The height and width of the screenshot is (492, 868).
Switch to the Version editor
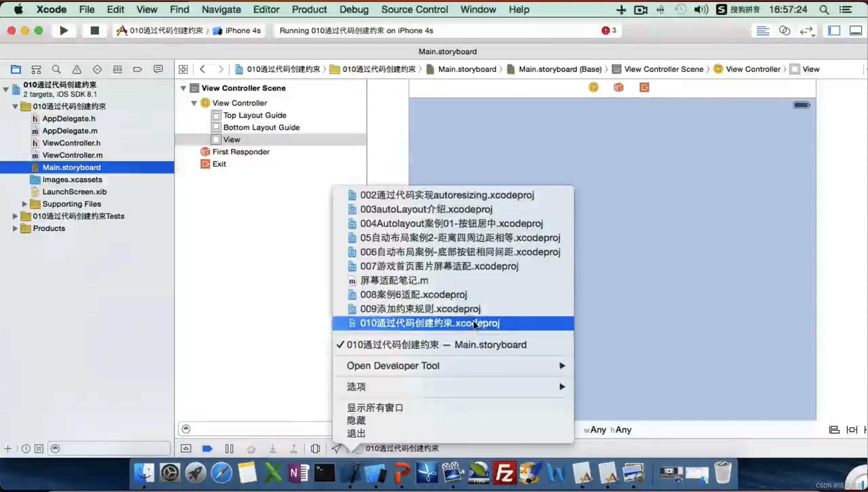click(x=807, y=31)
